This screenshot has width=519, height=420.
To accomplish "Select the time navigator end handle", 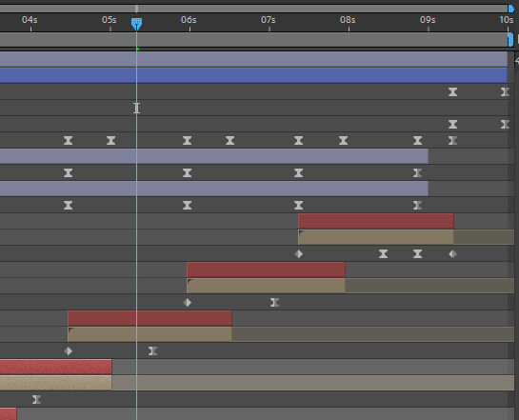I will pos(510,9).
